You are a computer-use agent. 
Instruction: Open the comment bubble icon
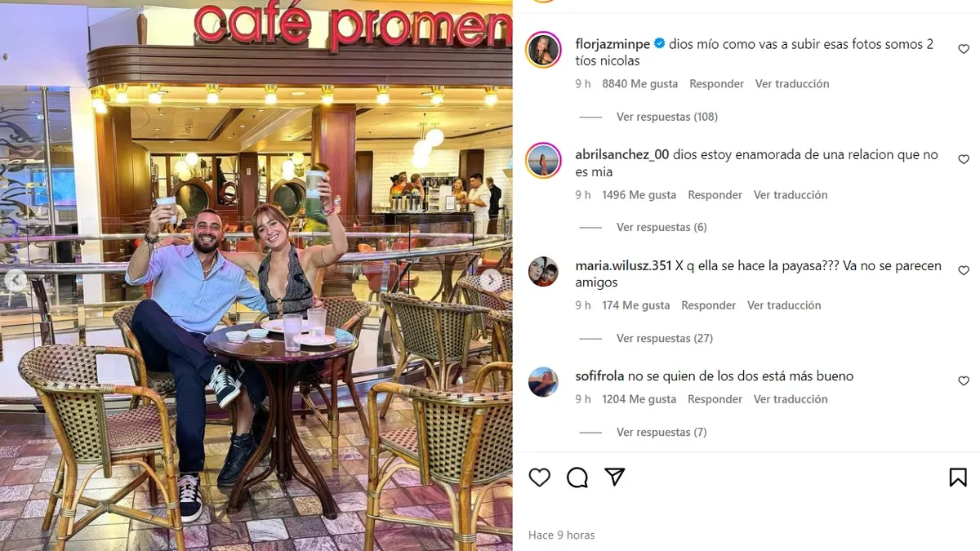pyautogui.click(x=577, y=478)
